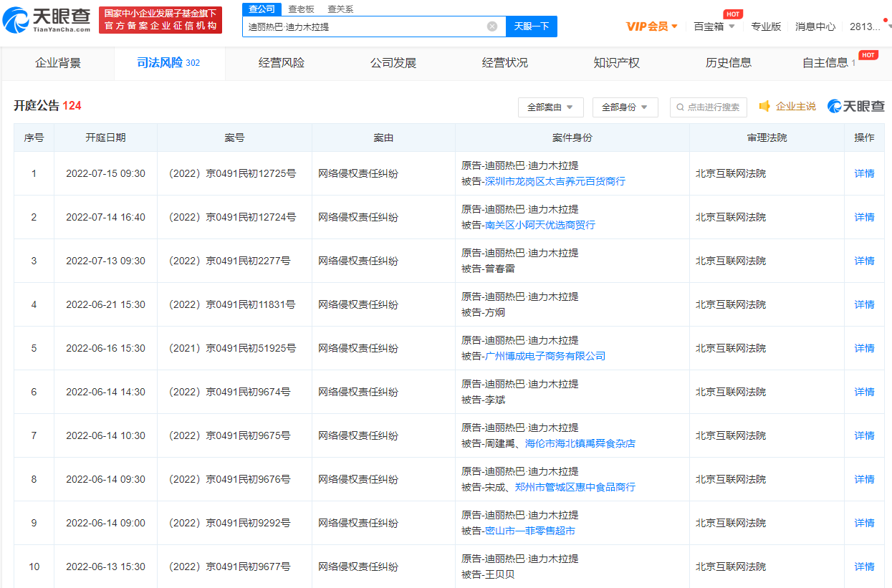Open 详情 for case 京0491民初9674号

(864, 392)
